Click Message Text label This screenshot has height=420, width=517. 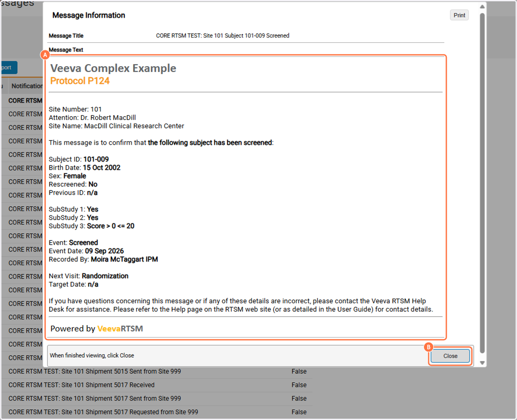66,50
